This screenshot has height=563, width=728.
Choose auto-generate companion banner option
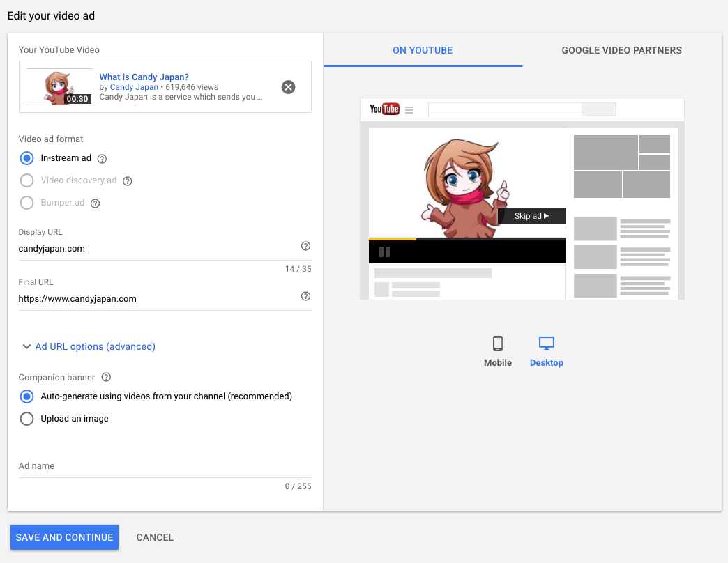(27, 396)
